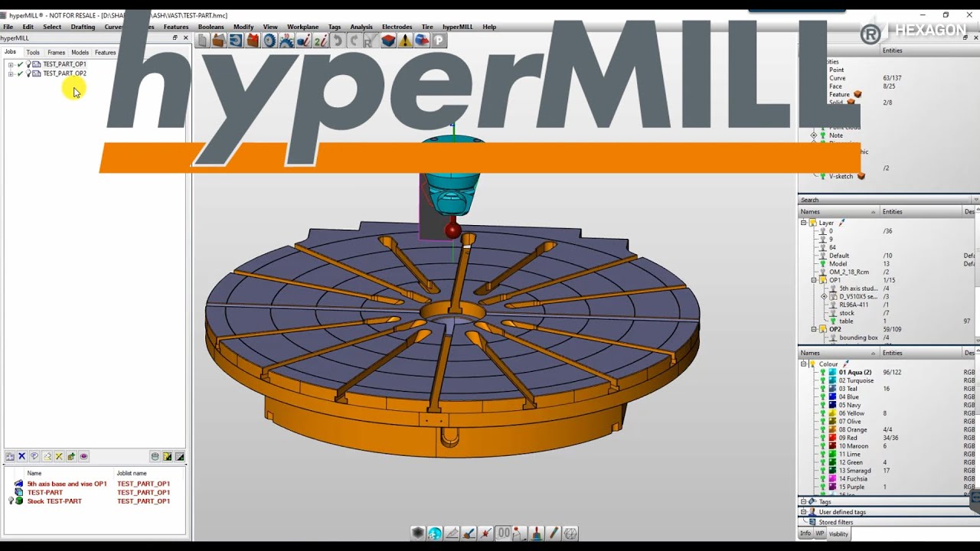The image size is (980, 551).
Task: Toggle the green checkmark for TEST_PART_OP2
Action: [20, 73]
